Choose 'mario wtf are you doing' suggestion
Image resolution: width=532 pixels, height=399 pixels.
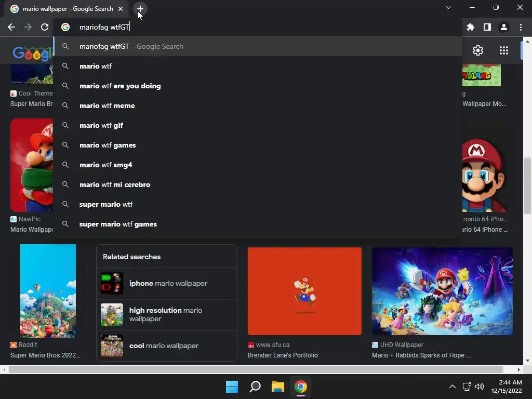[258, 86]
